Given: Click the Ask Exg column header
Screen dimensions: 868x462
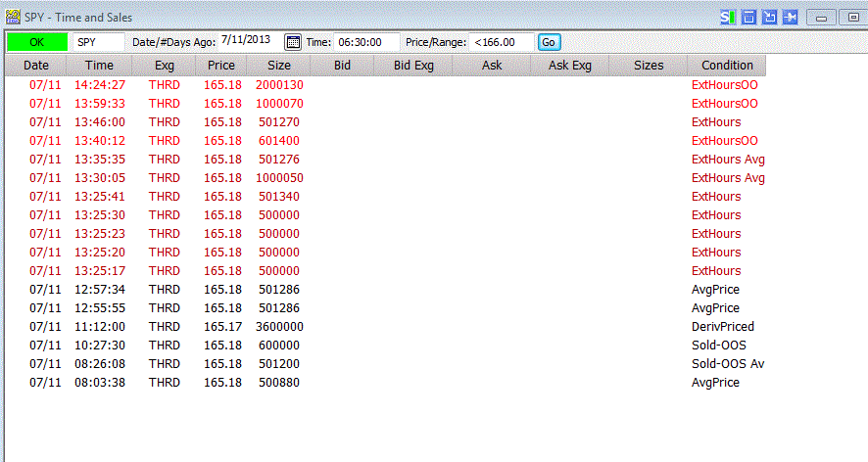Looking at the screenshot, I should (x=569, y=66).
